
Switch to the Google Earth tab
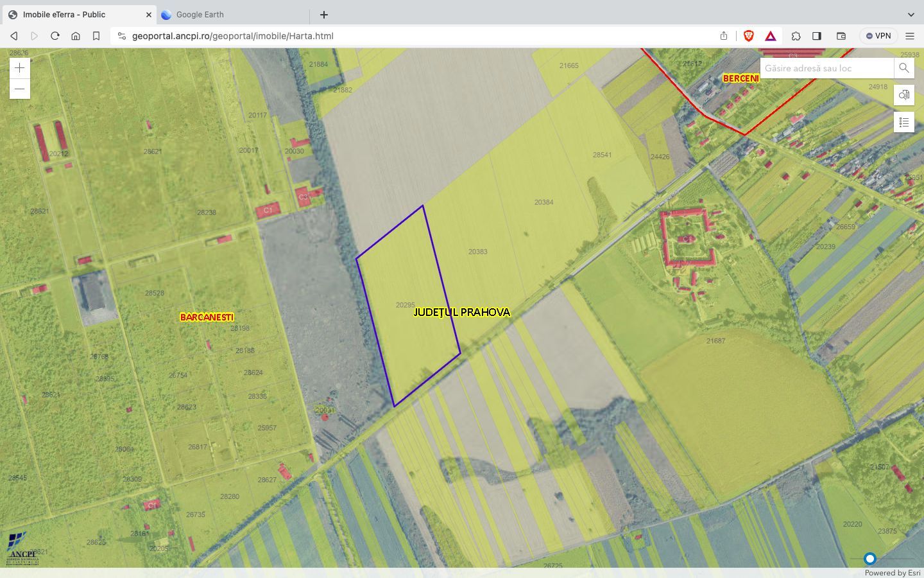click(200, 14)
